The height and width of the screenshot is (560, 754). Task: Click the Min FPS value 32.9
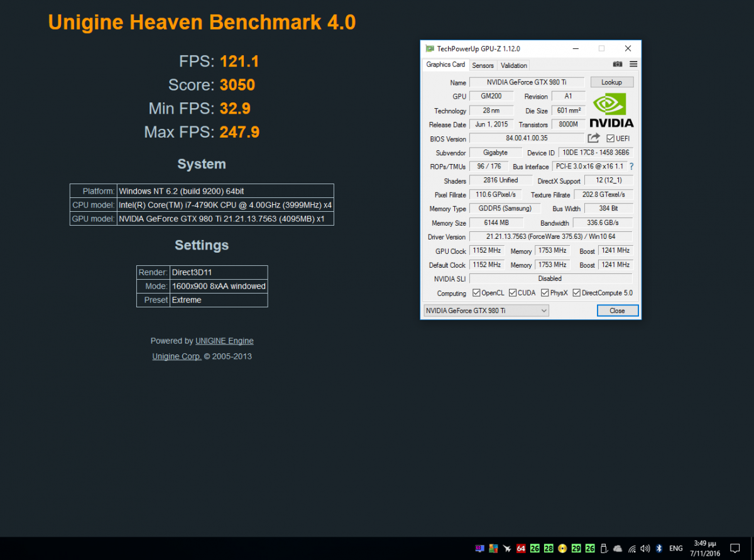coord(235,109)
